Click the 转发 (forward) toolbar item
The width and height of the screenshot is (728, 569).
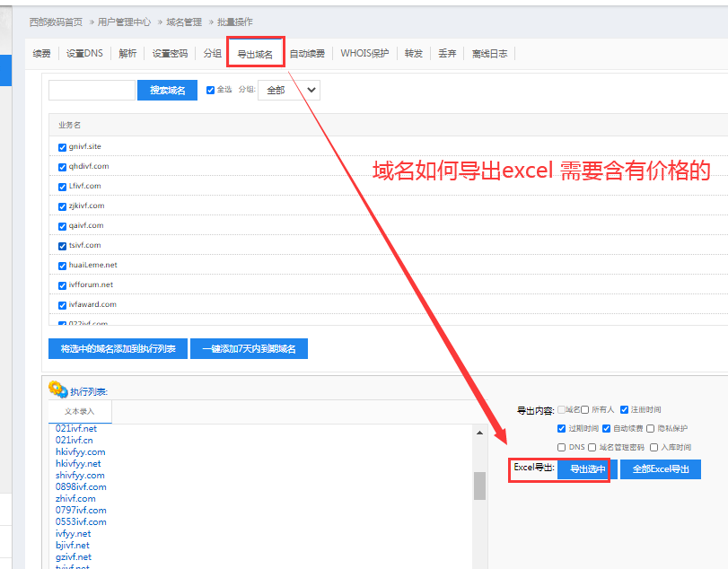413,52
